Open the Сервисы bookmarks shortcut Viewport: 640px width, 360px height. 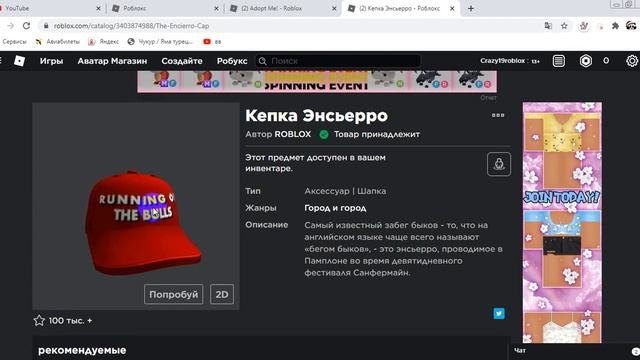(14, 42)
